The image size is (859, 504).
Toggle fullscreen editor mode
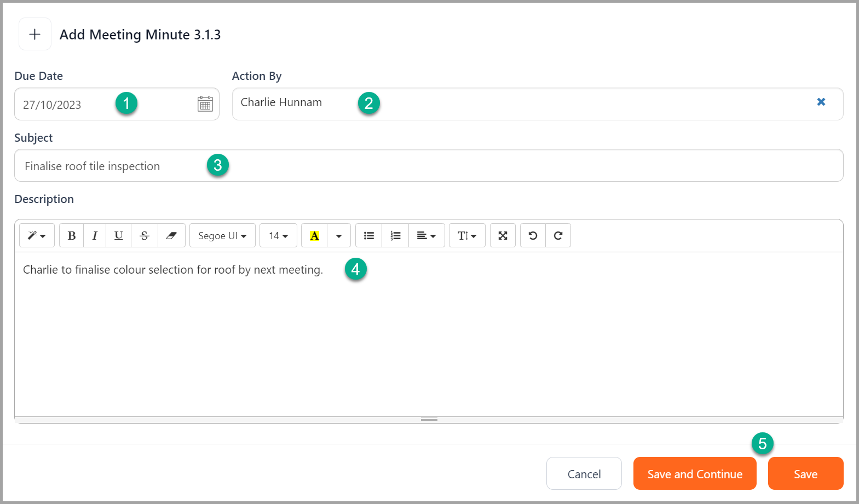point(503,235)
